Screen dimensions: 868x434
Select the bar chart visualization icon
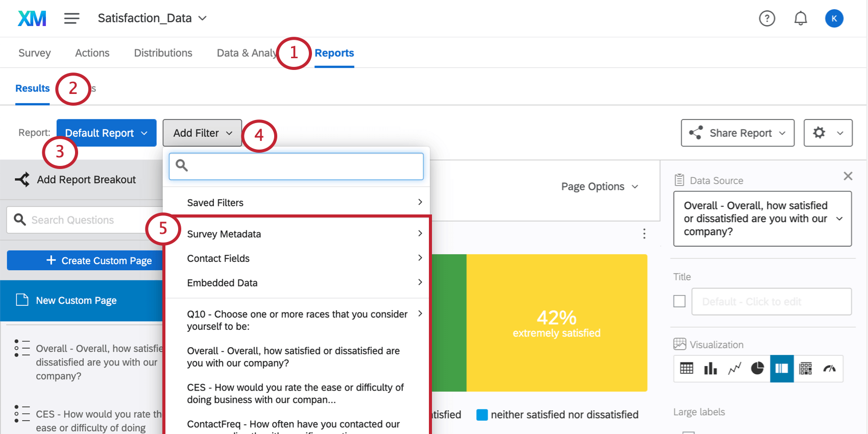point(710,368)
